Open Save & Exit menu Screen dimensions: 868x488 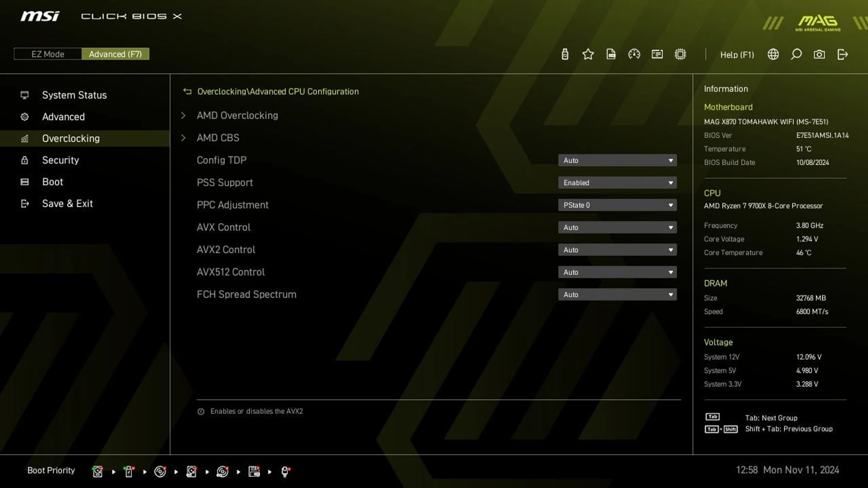(67, 203)
